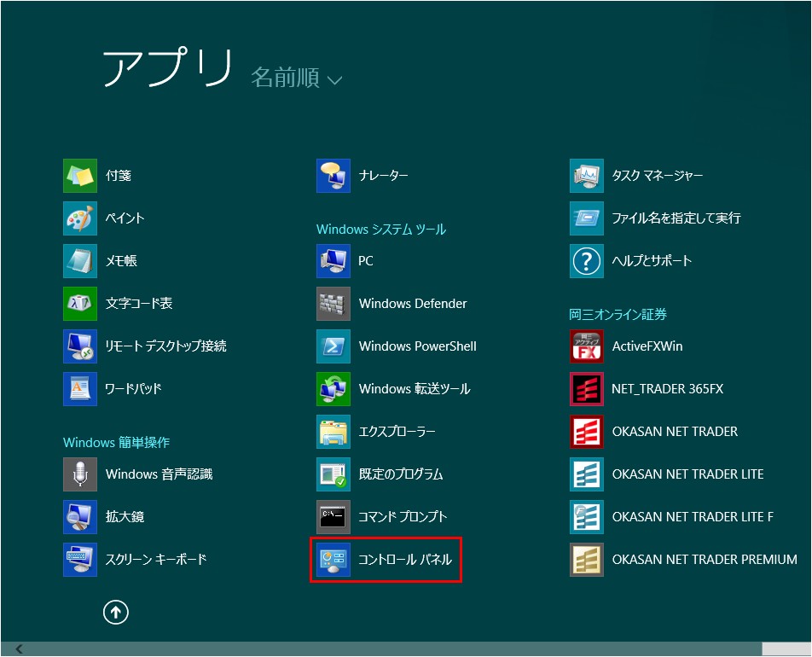Click the エクスプローラー label text
Image resolution: width=812 pixels, height=657 pixels.
(x=397, y=432)
